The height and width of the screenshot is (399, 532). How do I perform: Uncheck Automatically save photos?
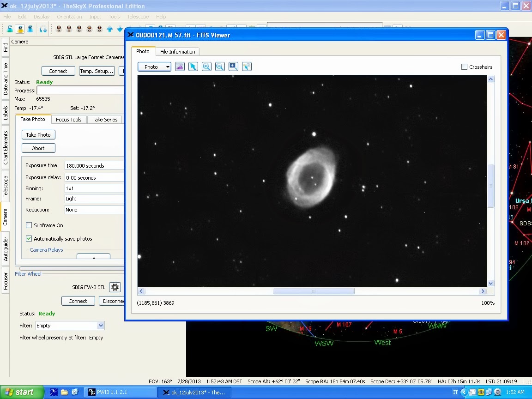tap(29, 239)
